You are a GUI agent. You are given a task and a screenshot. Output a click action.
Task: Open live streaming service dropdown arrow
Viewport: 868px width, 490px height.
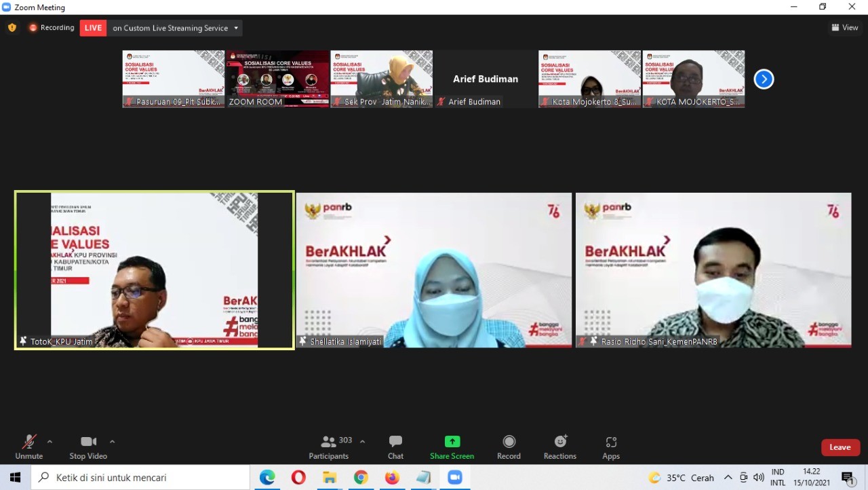pyautogui.click(x=236, y=28)
